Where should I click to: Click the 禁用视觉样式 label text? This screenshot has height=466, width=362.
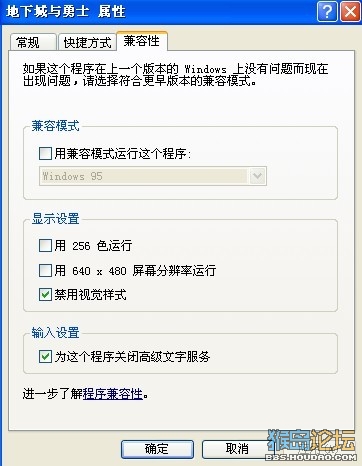pyautogui.click(x=90, y=295)
